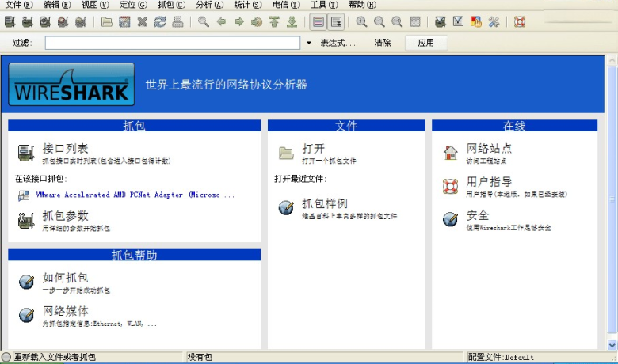
Task: Open the 统计 menu
Action: 248,5
